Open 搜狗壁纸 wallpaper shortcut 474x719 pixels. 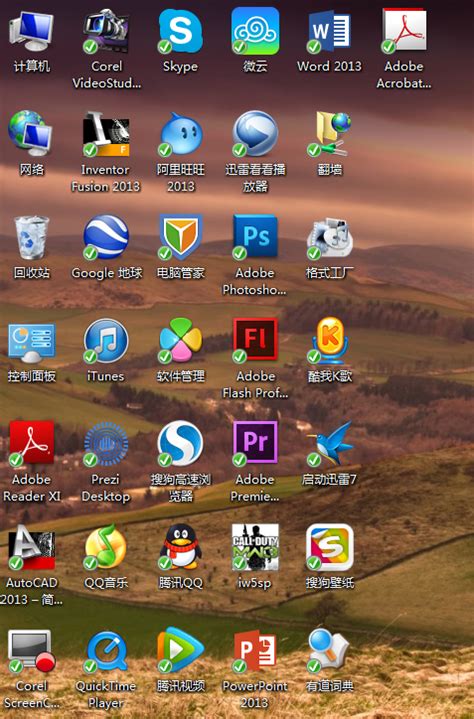[x=329, y=547]
